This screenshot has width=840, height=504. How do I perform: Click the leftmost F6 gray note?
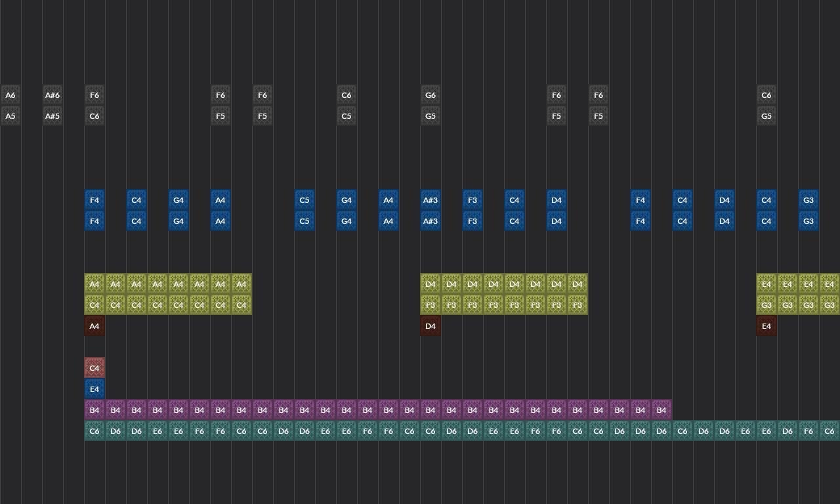click(94, 94)
